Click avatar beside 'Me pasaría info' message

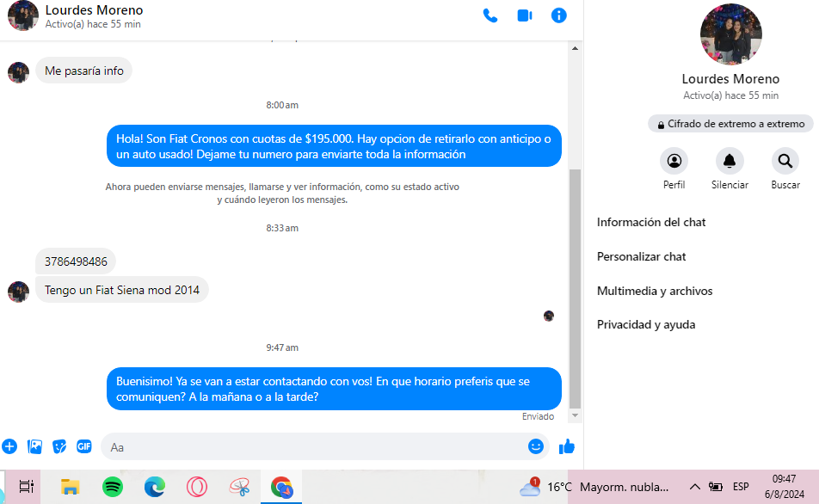pos(18,72)
